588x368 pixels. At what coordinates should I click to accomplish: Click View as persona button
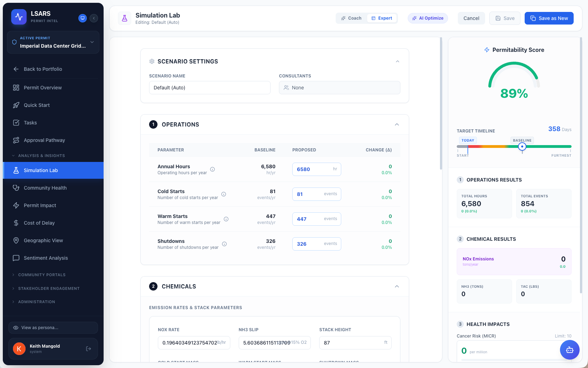[53, 328]
